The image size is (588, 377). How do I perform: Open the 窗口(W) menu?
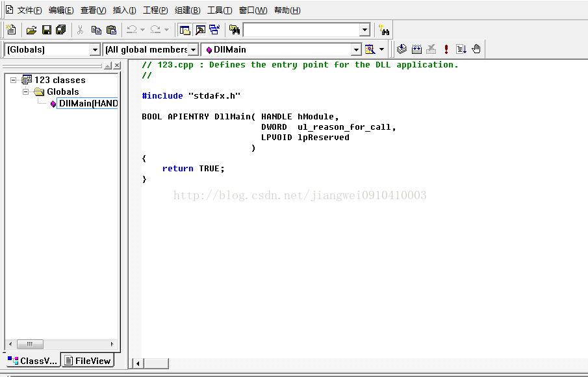pyautogui.click(x=253, y=10)
